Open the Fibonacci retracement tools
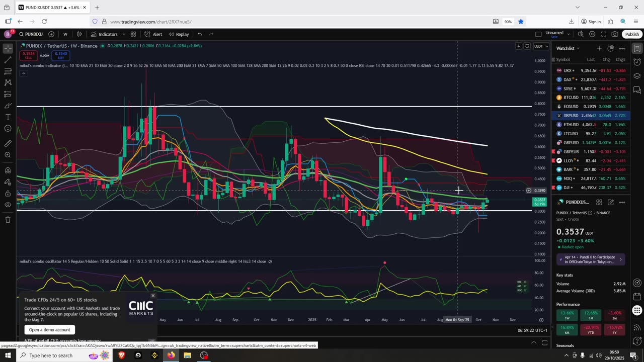Image resolution: width=644 pixels, height=362 pixels. point(8,71)
